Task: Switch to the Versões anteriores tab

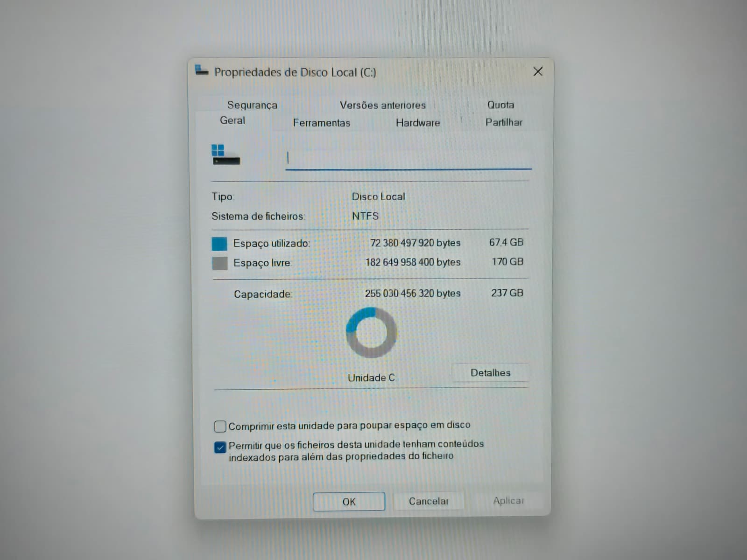Action: click(x=383, y=105)
